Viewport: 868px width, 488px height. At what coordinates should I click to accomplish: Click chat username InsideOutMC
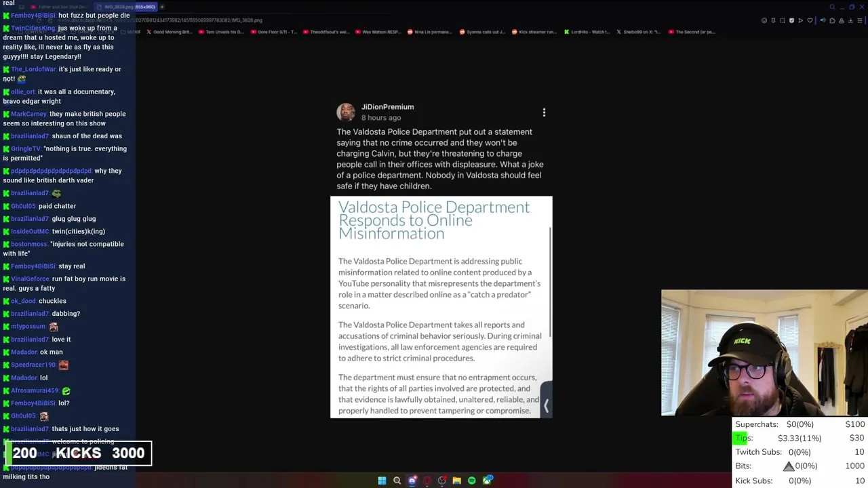coord(31,231)
